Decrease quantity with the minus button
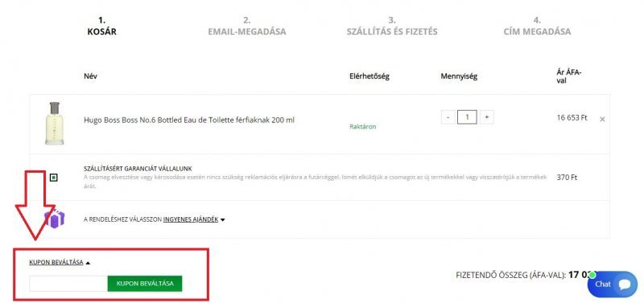This screenshot has width=644, height=303. point(448,117)
